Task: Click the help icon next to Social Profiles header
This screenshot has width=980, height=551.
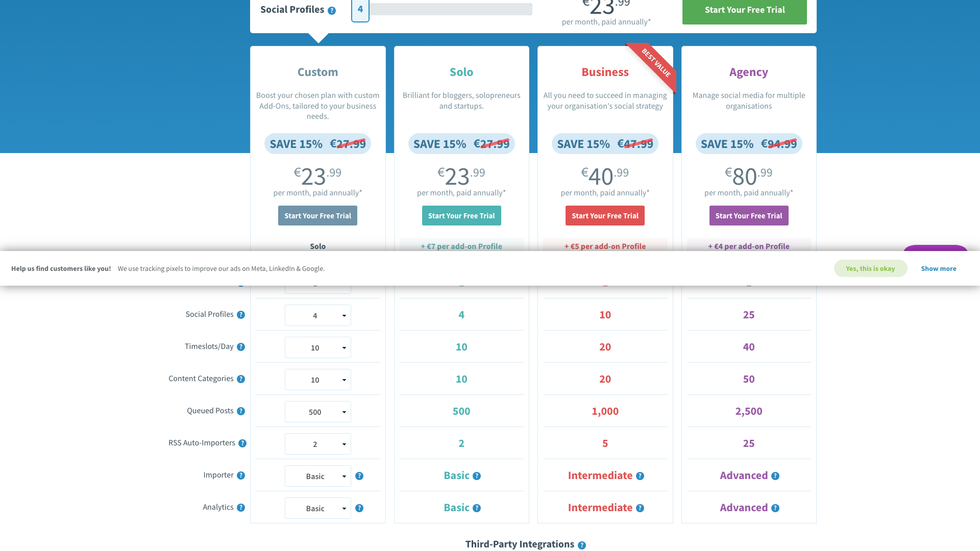Action: [x=332, y=9]
